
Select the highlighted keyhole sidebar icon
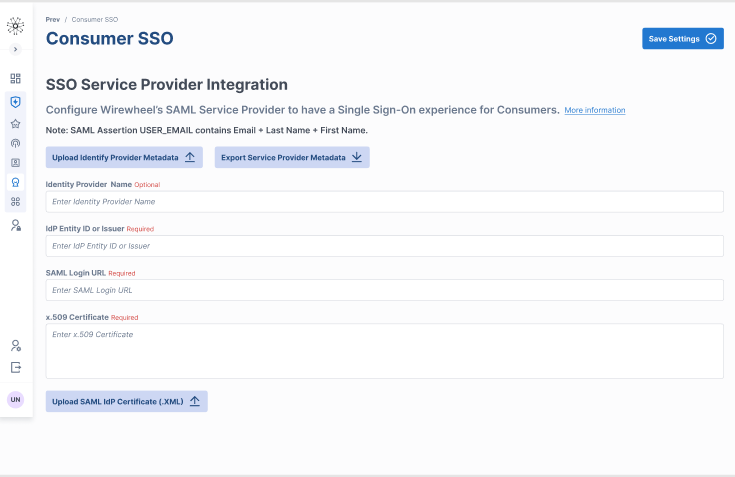15,182
